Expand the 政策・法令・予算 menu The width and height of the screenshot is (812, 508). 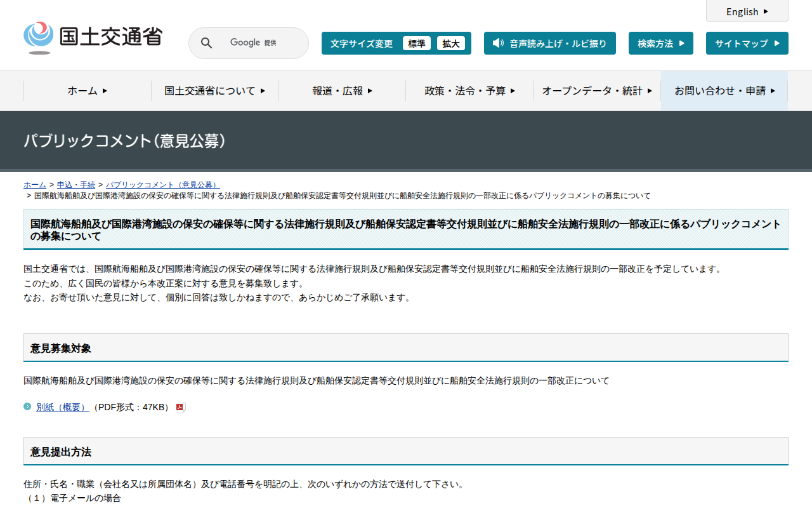click(x=469, y=91)
